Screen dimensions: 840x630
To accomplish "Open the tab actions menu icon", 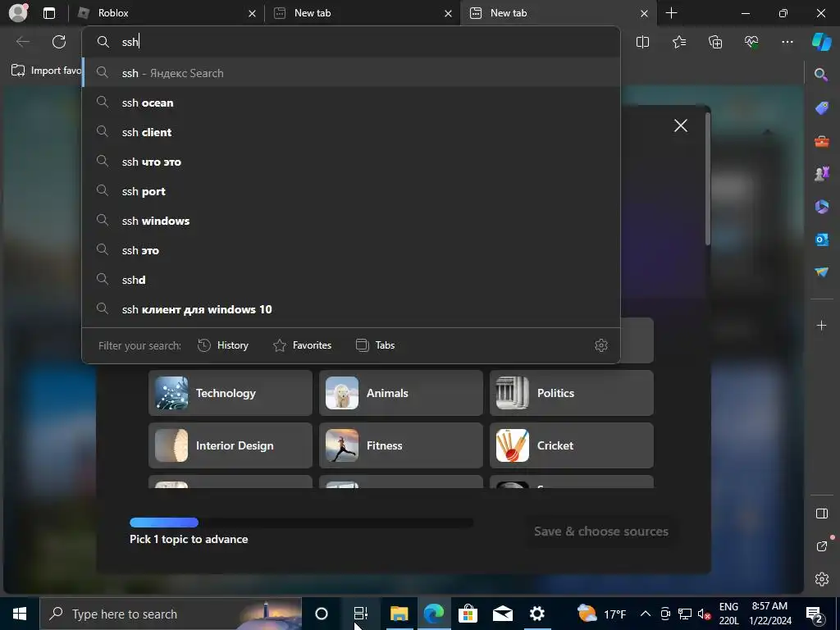I will (48, 13).
